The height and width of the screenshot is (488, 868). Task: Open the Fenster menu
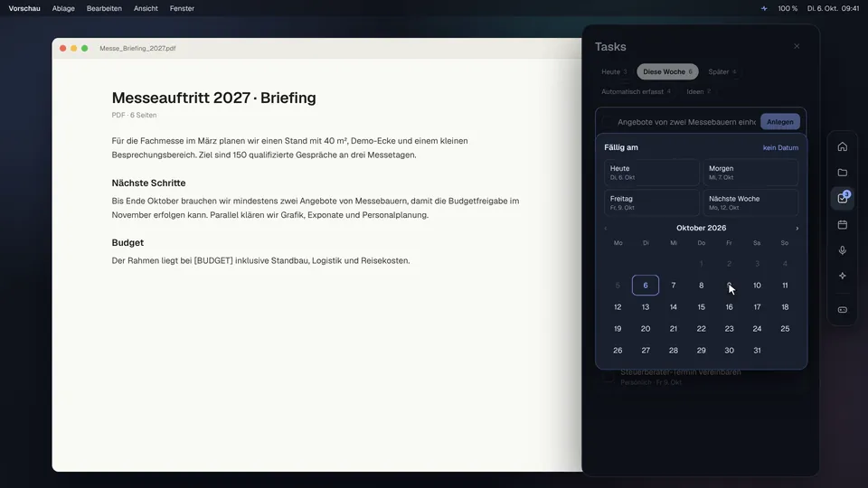pos(182,8)
